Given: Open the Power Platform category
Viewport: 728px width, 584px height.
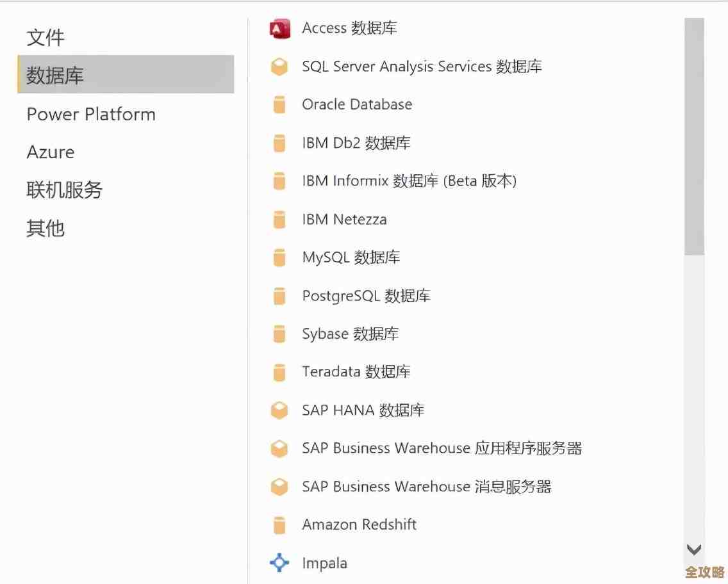Looking at the screenshot, I should (91, 114).
